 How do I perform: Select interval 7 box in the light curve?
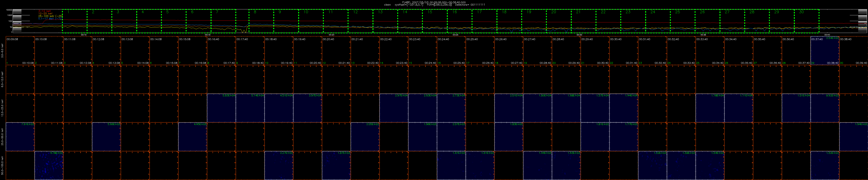click(223, 21)
